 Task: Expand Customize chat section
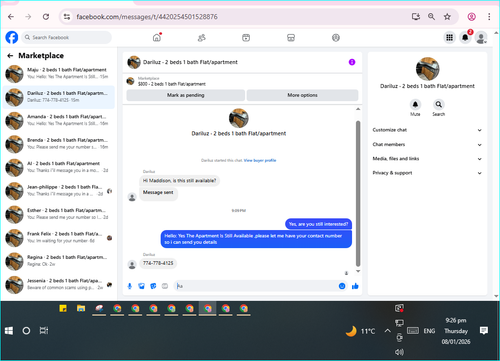click(427, 130)
